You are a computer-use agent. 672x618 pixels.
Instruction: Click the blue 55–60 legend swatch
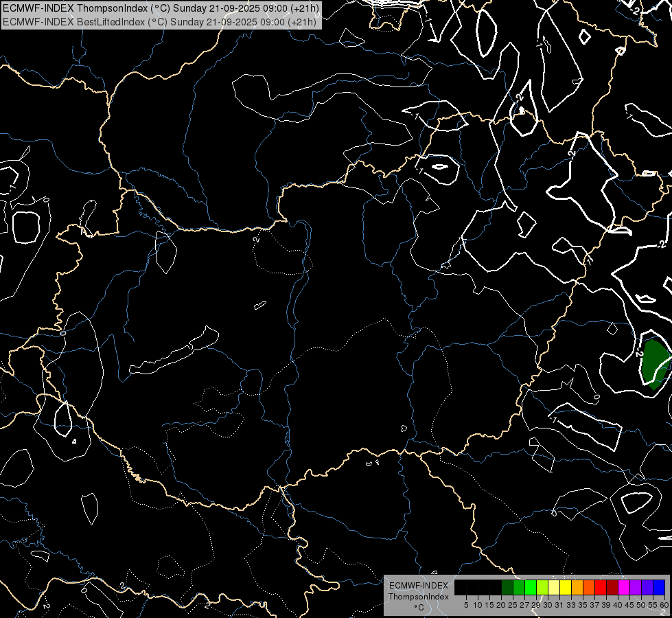coord(659,587)
